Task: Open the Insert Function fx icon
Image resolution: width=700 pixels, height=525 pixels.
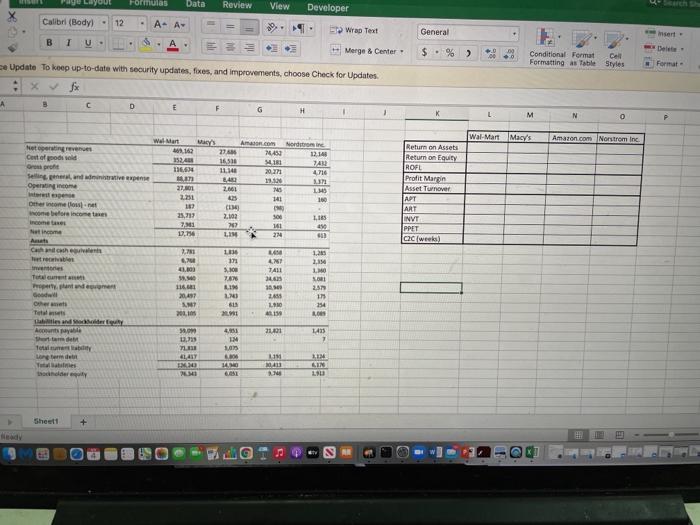Action: click(x=74, y=87)
